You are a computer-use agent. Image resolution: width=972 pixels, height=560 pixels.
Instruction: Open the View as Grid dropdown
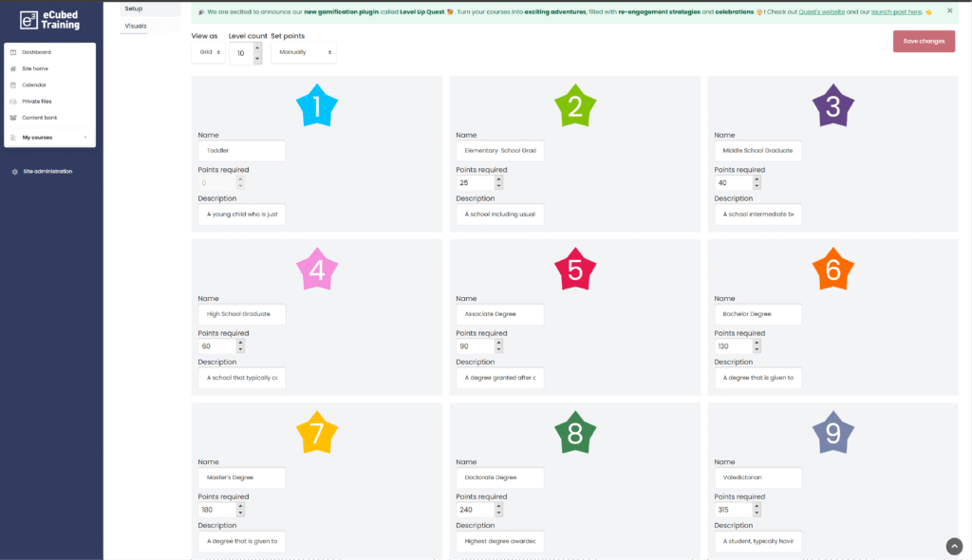click(208, 53)
